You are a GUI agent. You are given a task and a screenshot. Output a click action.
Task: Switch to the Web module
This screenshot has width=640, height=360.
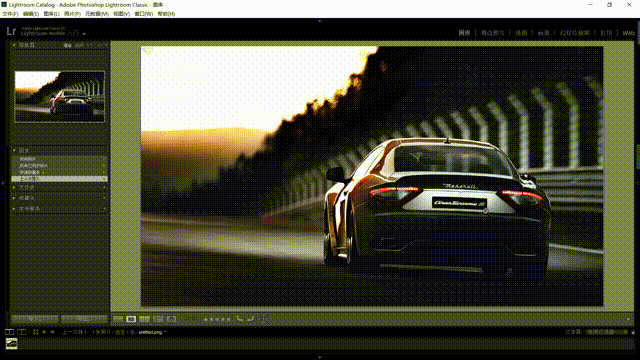pos(628,33)
